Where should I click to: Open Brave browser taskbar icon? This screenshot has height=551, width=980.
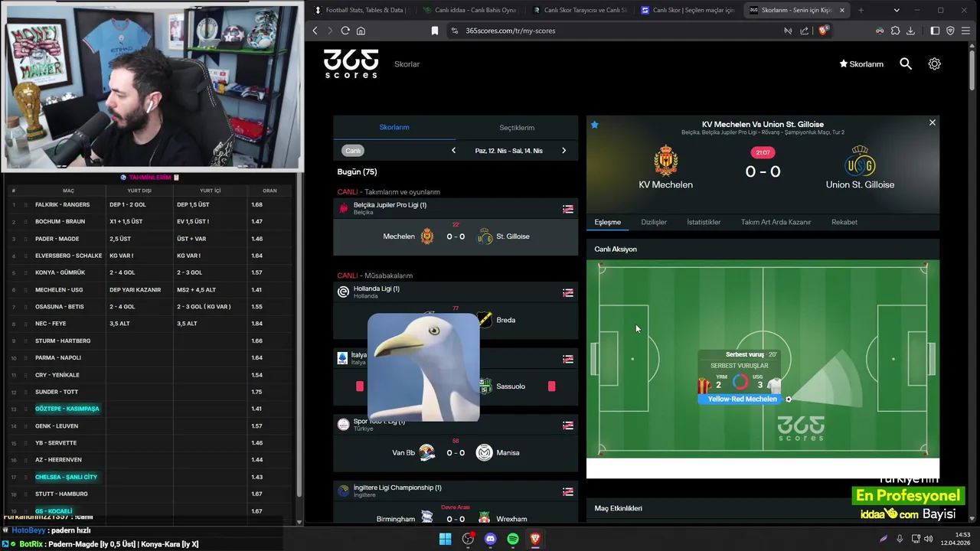point(535,539)
